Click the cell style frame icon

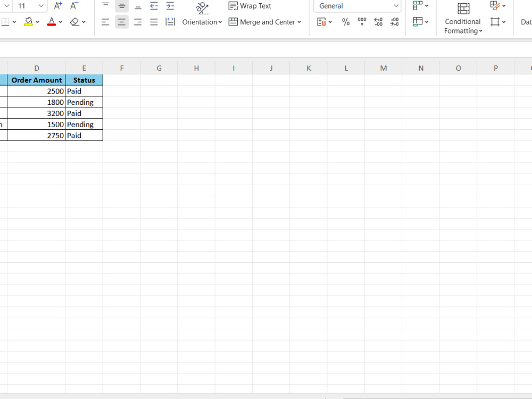(495, 22)
